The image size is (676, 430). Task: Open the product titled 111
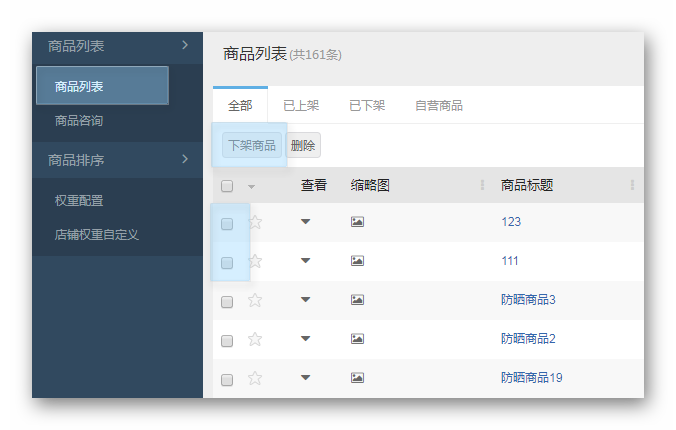click(x=510, y=261)
